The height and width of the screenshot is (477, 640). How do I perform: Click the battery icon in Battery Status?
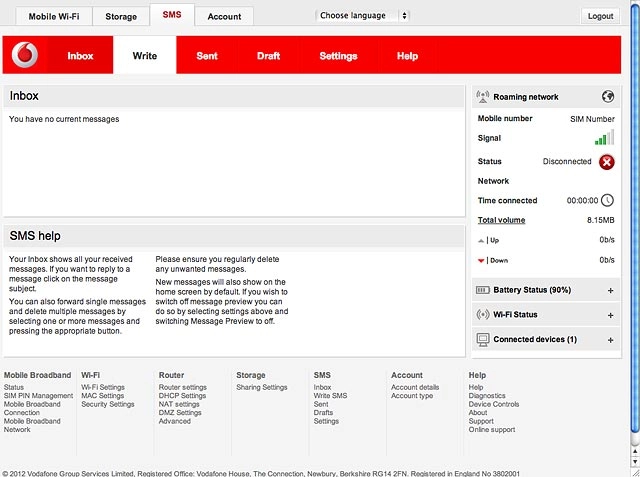(x=483, y=290)
